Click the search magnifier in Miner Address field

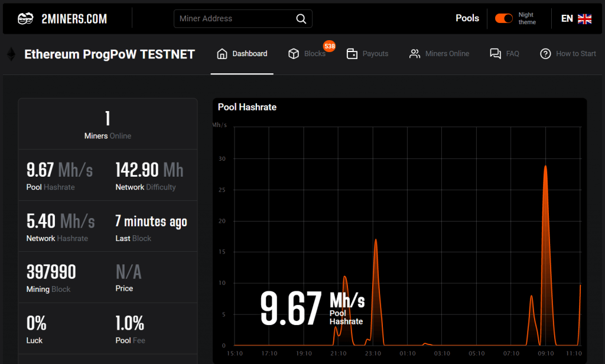pos(301,18)
